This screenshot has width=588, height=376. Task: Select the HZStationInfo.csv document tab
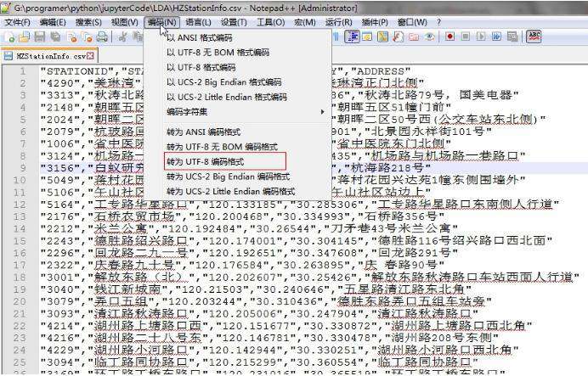[49, 56]
